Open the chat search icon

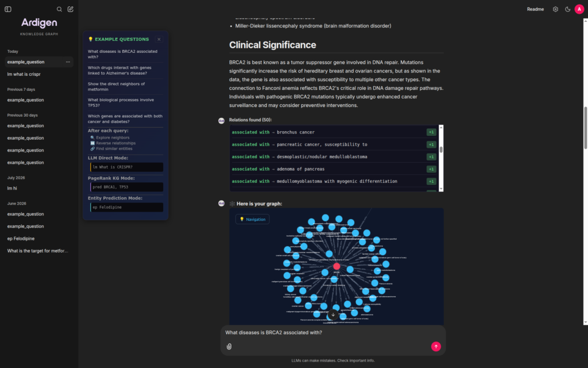59,9
